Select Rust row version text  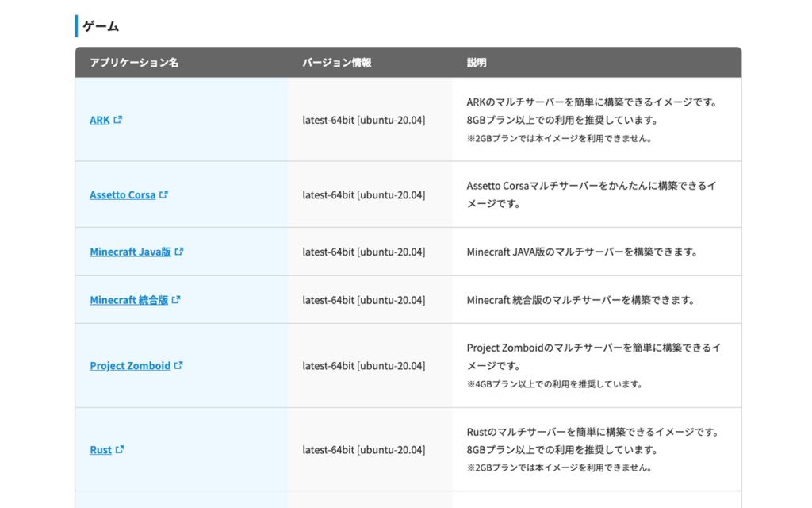point(363,450)
